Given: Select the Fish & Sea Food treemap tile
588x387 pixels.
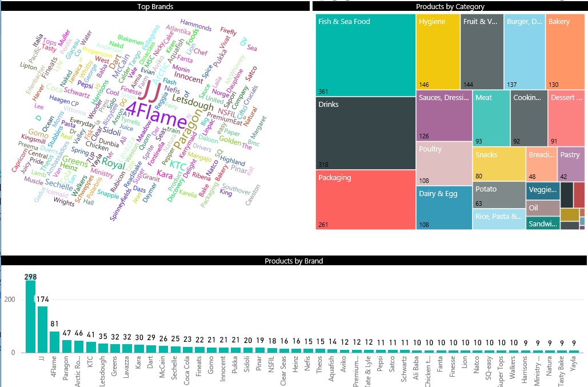Looking at the screenshot, I should click(366, 55).
